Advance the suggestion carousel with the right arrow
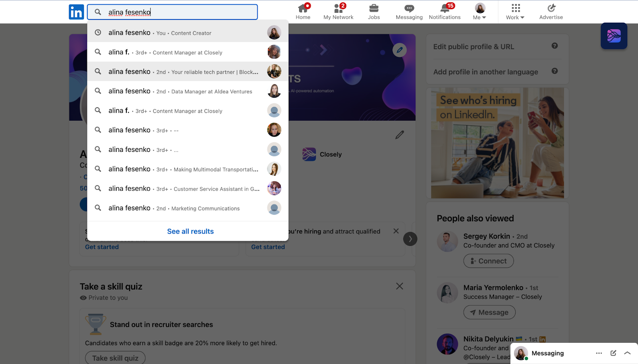Screen dimensions: 638x364 410,239
